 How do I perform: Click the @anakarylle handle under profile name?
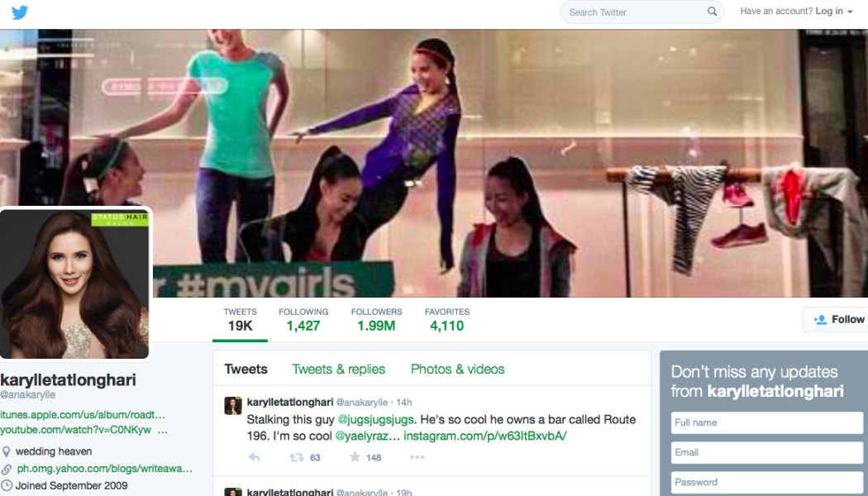tap(27, 394)
